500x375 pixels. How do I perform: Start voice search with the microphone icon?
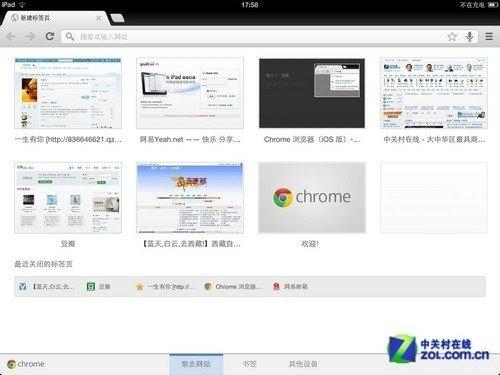point(470,36)
